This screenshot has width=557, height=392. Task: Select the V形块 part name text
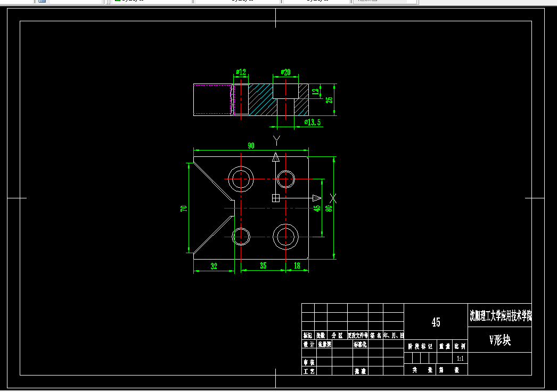coord(500,340)
